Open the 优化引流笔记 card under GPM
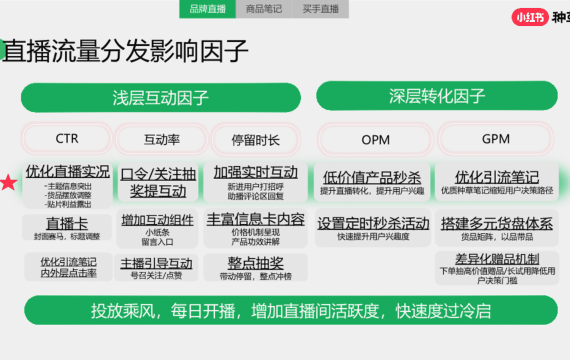This screenshot has height=360, width=570. 497,182
